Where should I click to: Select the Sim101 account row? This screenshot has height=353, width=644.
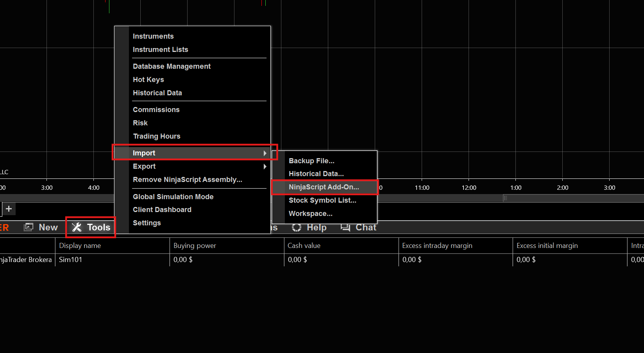point(71,259)
